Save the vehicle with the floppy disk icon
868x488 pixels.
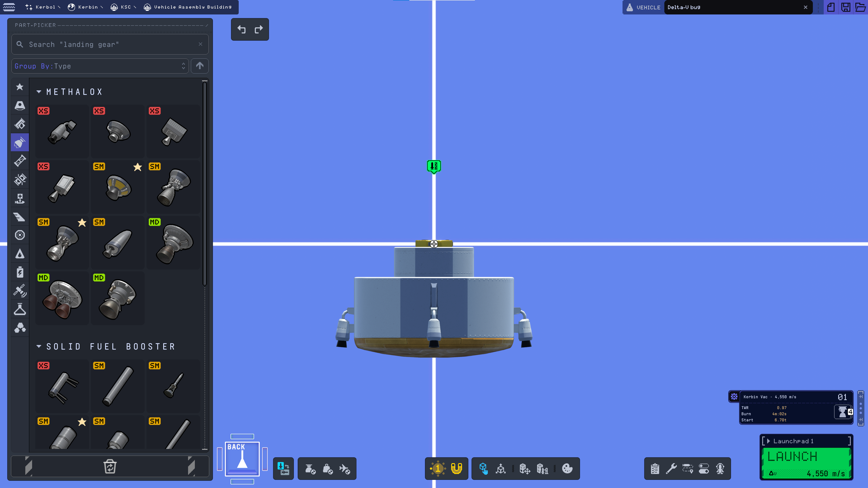point(846,7)
